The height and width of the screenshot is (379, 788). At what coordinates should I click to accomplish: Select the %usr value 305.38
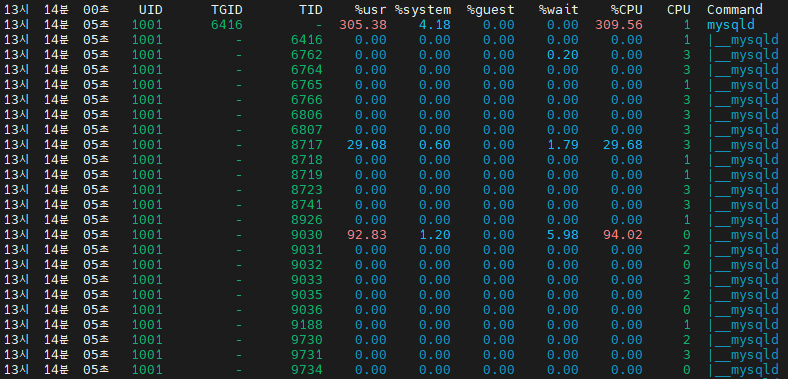point(363,25)
